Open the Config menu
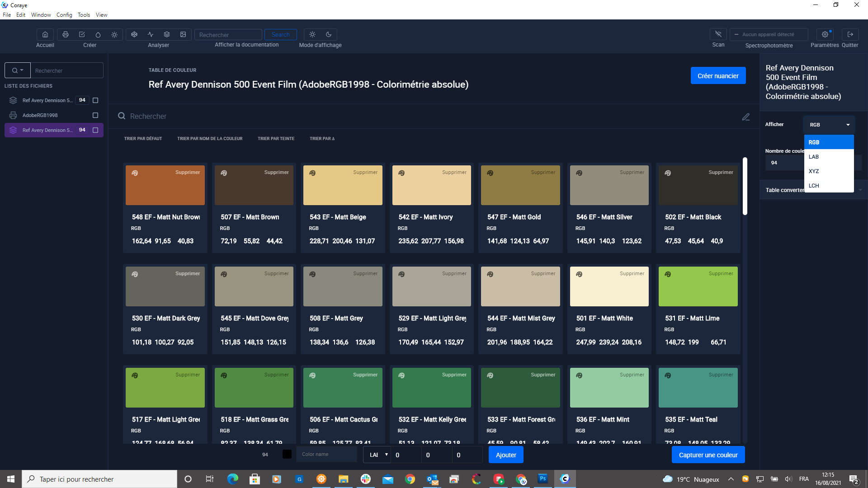 (64, 15)
